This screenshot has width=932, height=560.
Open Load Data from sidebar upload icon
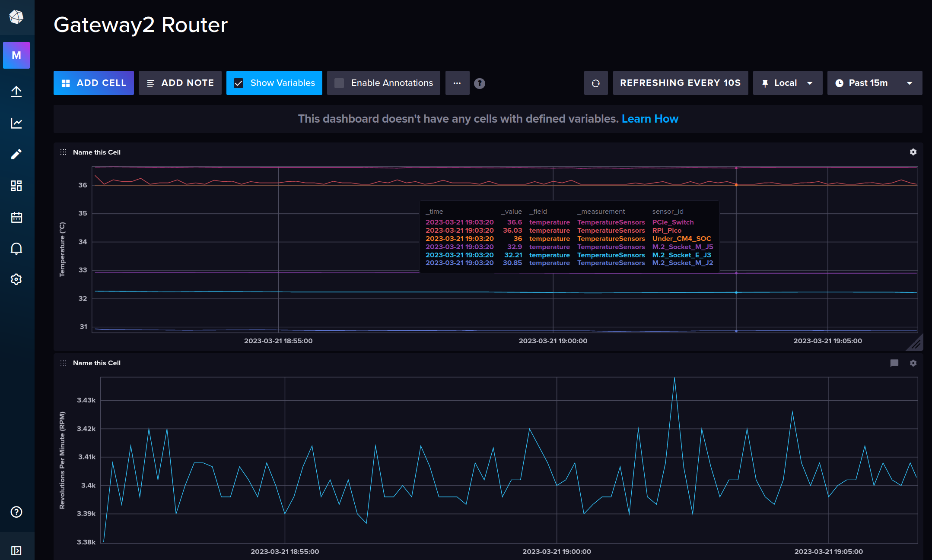pos(16,92)
